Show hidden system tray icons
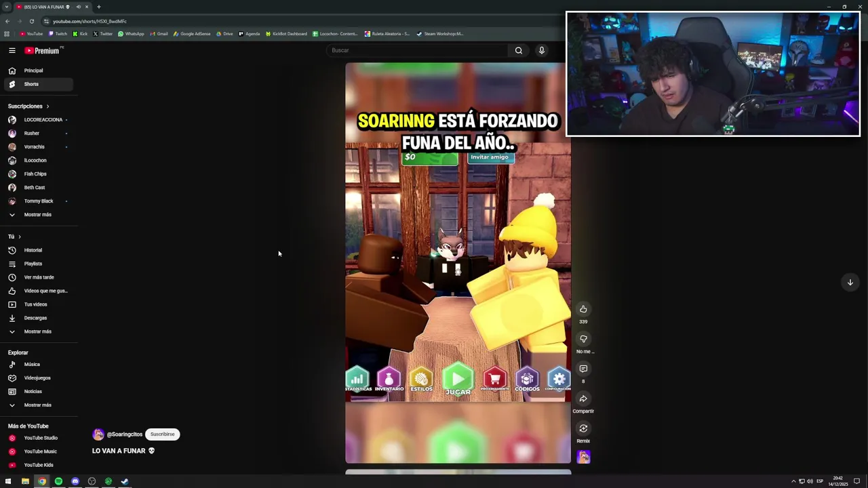 click(x=793, y=481)
